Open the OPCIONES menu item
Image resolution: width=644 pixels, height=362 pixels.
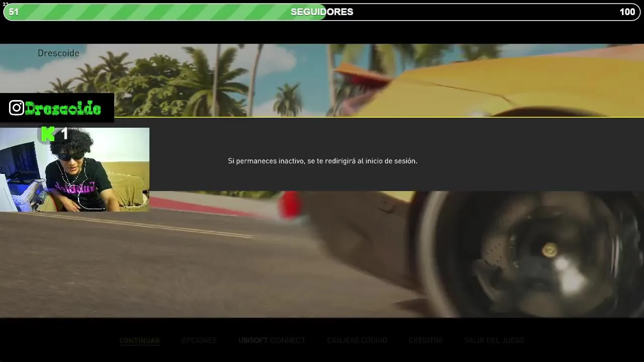(x=199, y=340)
